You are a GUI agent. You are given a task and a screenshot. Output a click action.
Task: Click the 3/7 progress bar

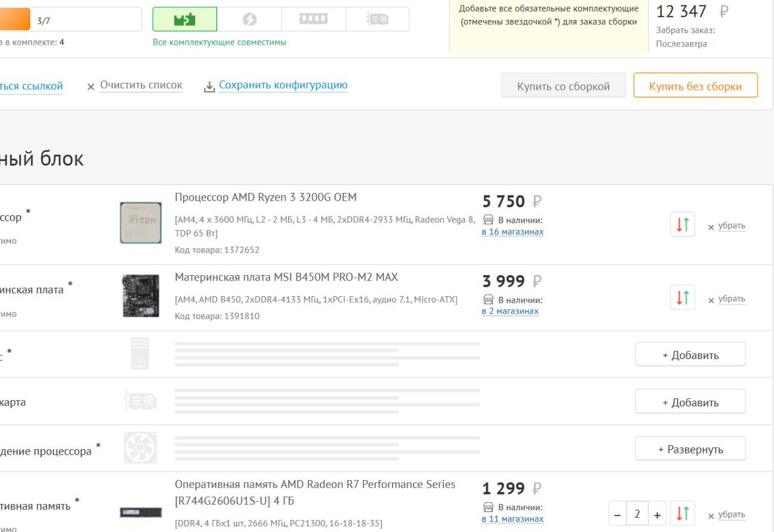point(71,19)
